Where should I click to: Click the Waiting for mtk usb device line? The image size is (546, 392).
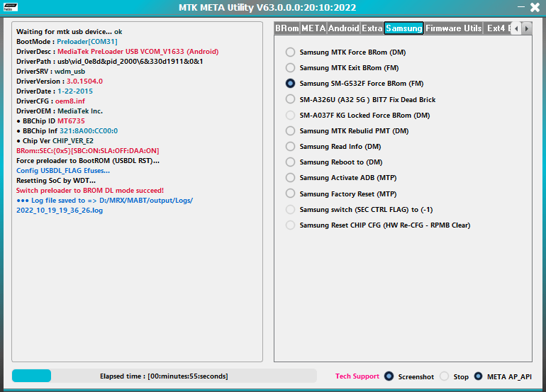tap(69, 32)
